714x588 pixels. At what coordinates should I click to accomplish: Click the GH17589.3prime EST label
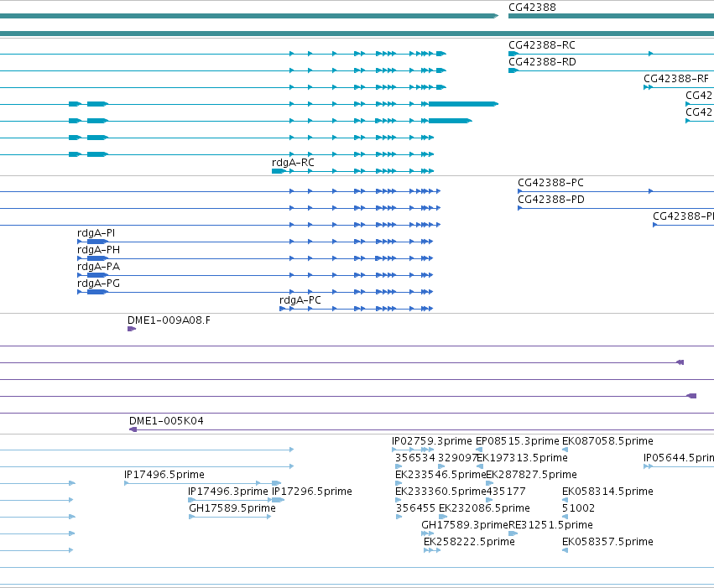click(465, 525)
